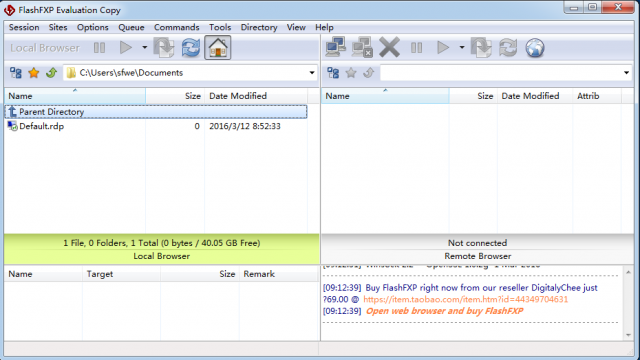This screenshot has height=360, width=640.
Task: Click the local folder tree icon
Action: click(16, 73)
